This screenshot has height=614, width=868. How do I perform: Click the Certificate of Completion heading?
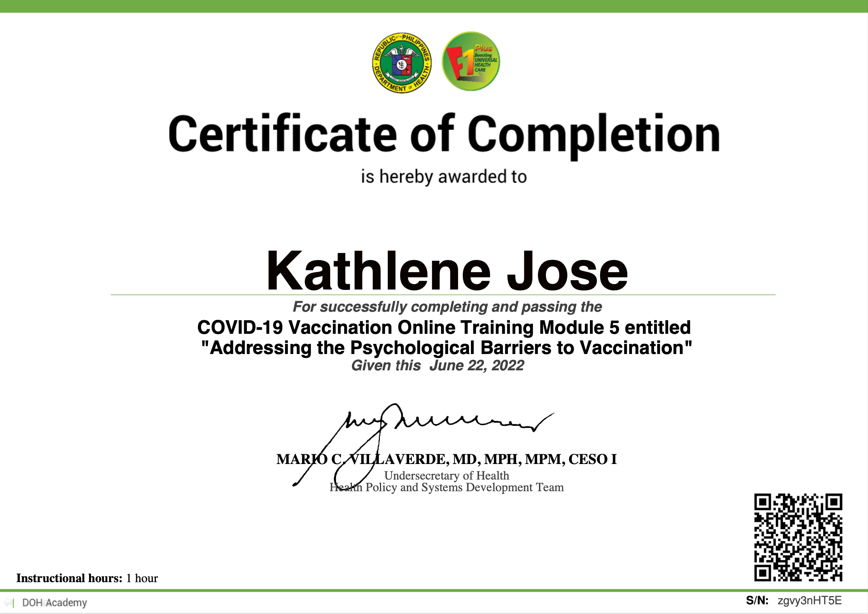click(444, 134)
